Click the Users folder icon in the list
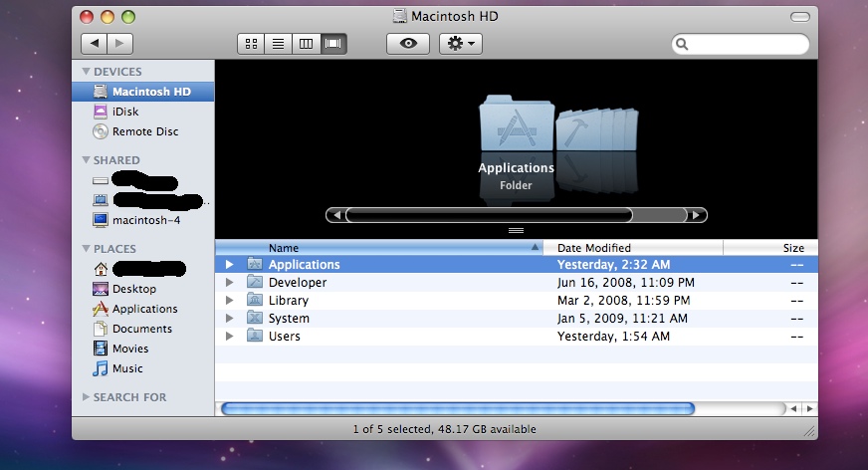 (255, 336)
